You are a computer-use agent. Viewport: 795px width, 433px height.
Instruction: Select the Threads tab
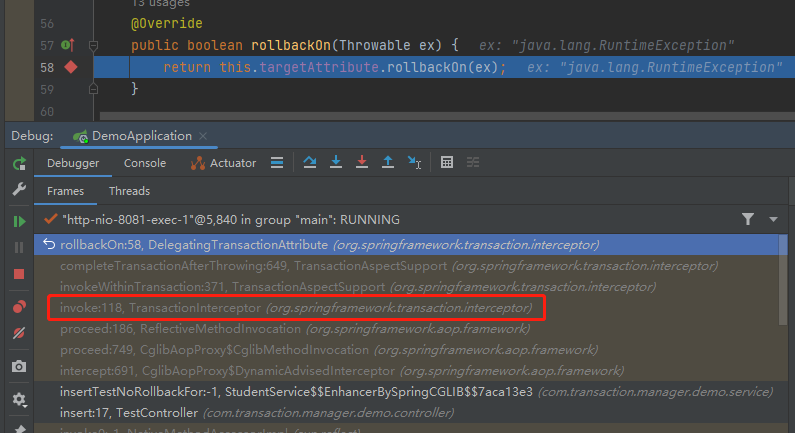pyautogui.click(x=129, y=191)
